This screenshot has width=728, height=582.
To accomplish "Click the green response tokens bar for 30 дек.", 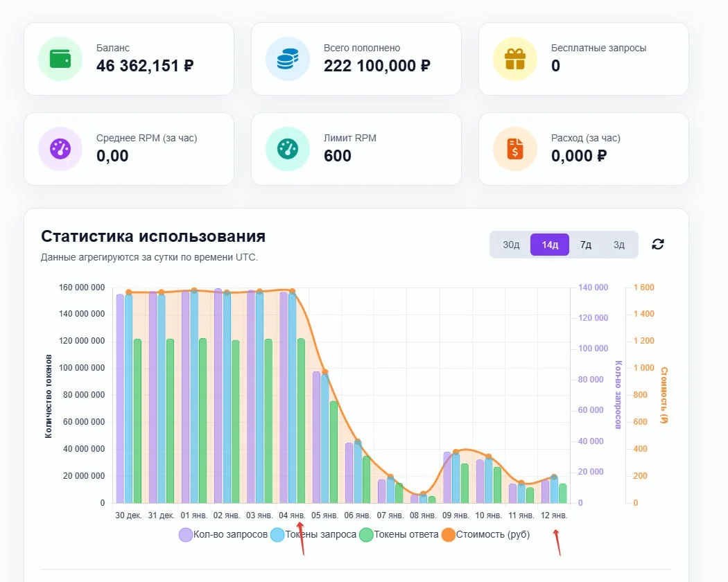I will pyautogui.click(x=137, y=421).
